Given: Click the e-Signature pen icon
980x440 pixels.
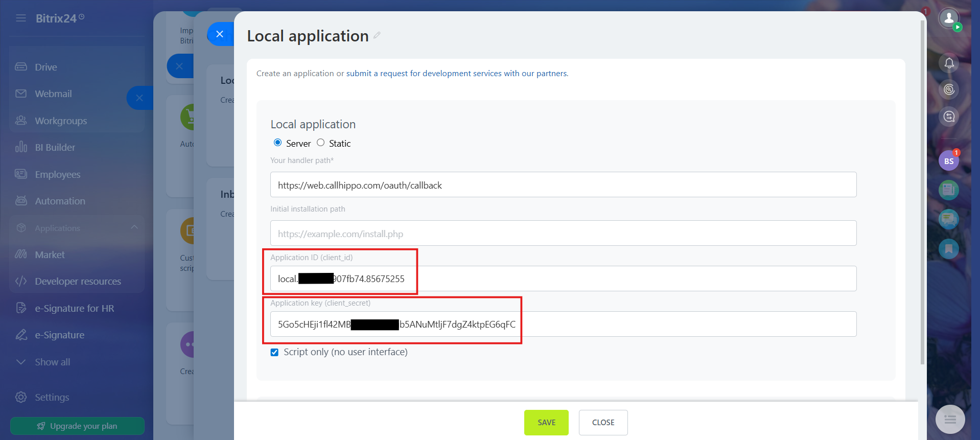Looking at the screenshot, I should pyautogui.click(x=21, y=335).
